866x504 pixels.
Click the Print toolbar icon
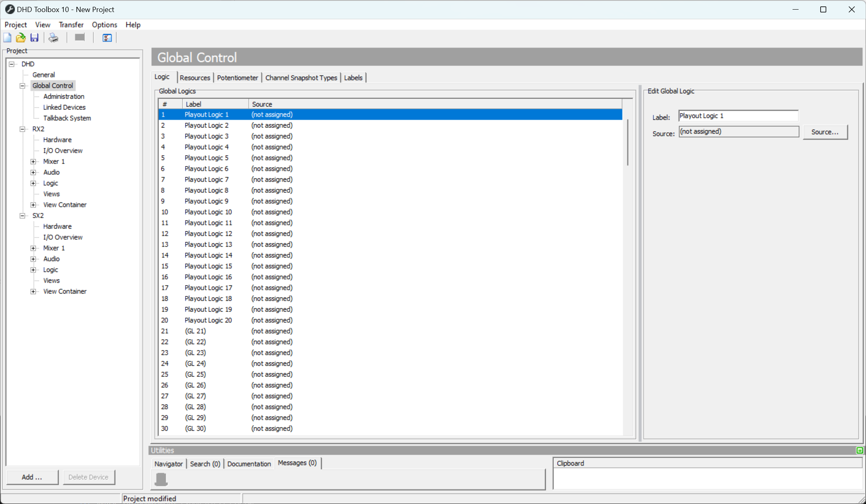coord(53,37)
